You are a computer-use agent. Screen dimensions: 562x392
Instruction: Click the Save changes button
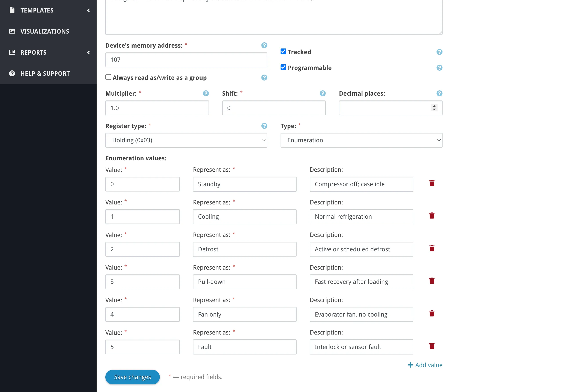132,377
